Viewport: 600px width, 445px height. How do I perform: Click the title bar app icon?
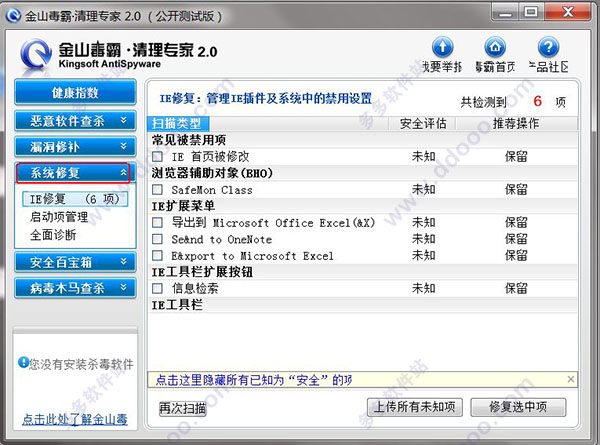[x=13, y=16]
